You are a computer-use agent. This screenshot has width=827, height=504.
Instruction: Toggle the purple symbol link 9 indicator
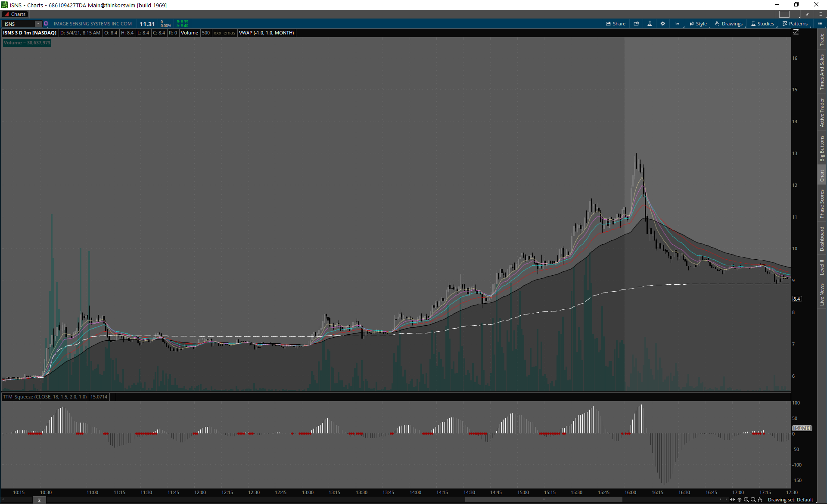click(46, 24)
